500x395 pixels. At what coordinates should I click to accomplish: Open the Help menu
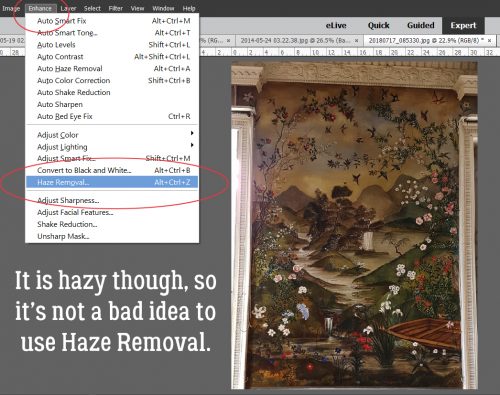click(x=189, y=8)
